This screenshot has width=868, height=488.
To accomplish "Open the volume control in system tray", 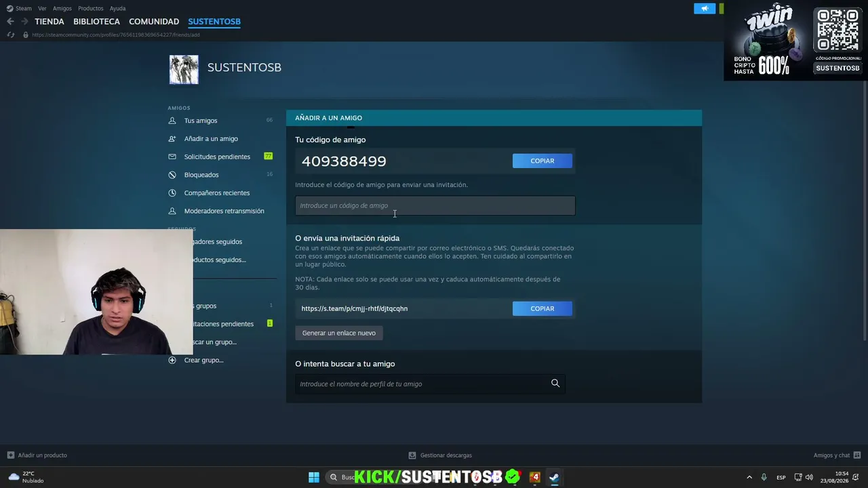I will [x=809, y=477].
